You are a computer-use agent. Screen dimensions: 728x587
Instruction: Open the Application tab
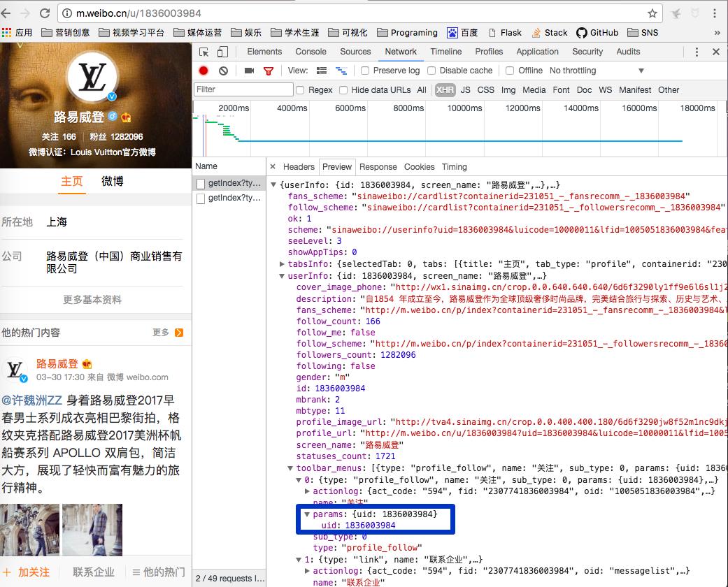(x=537, y=52)
